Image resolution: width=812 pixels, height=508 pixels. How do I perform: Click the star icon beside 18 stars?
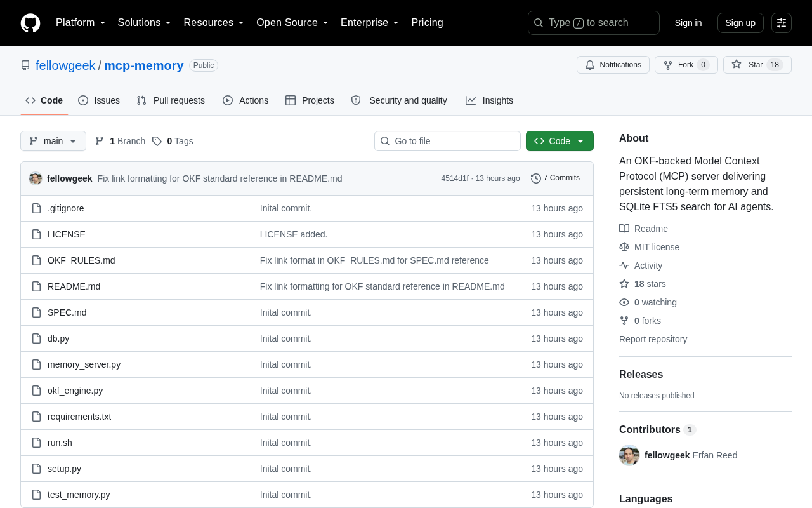tap(624, 284)
